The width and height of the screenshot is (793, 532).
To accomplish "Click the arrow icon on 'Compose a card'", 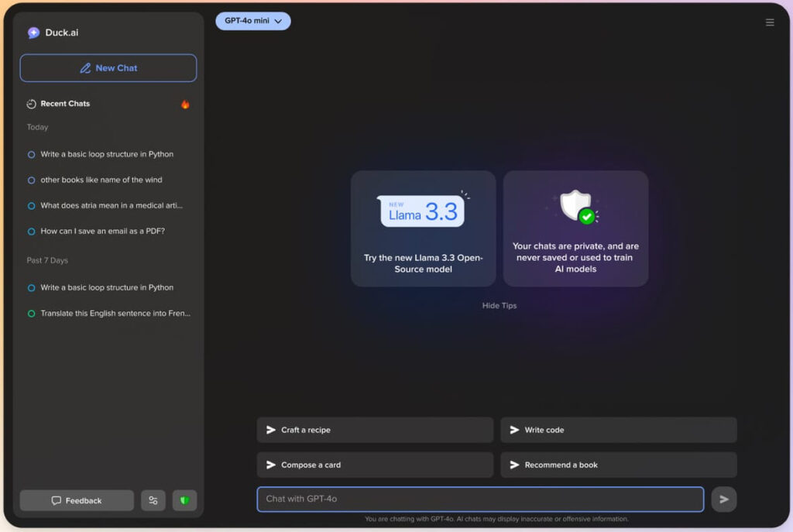I will tap(271, 465).
